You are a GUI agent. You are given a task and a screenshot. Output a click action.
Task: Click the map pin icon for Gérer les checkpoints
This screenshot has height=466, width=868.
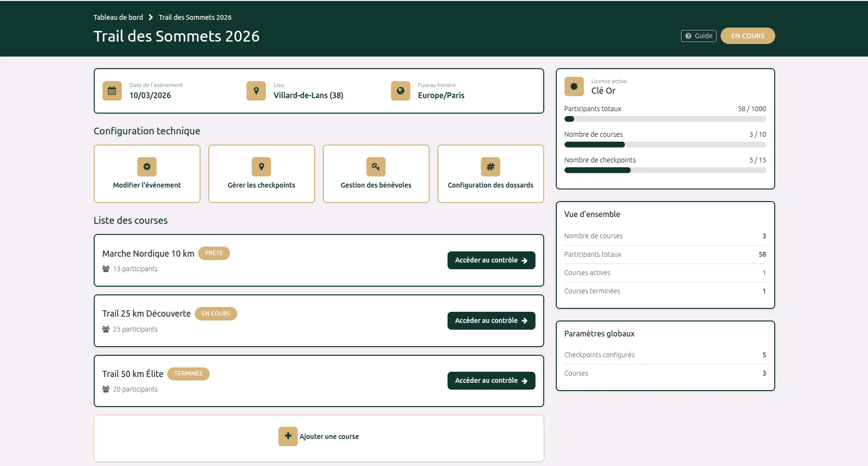pos(261,166)
